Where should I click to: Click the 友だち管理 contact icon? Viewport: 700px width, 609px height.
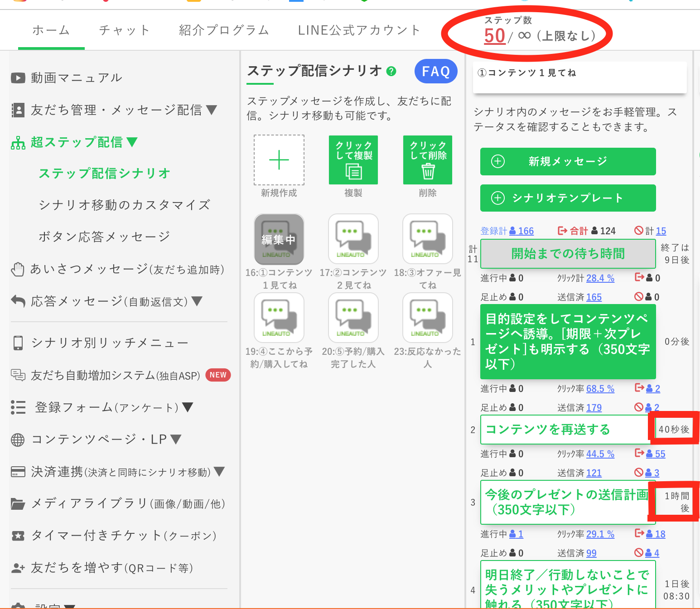(x=18, y=110)
